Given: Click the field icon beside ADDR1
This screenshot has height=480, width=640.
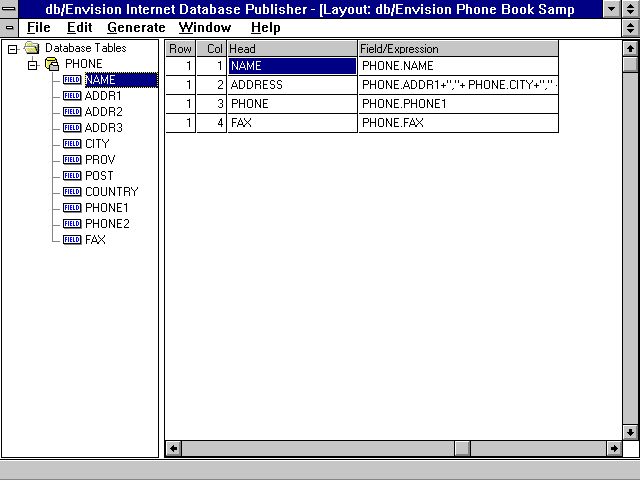Looking at the screenshot, I should click(72, 96).
